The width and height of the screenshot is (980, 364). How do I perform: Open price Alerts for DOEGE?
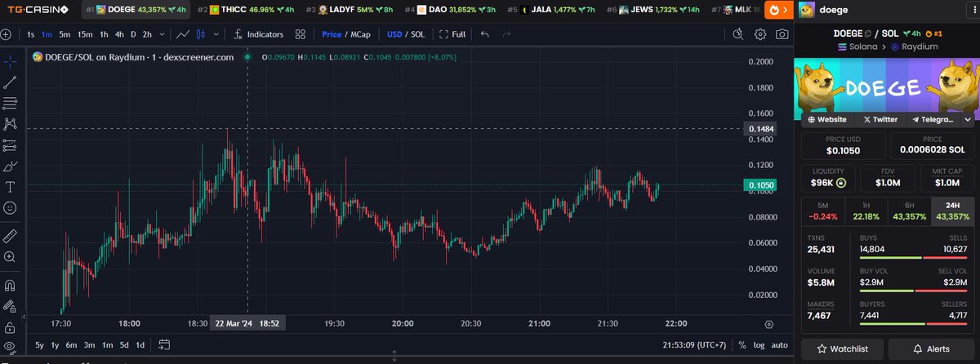pyautogui.click(x=931, y=349)
